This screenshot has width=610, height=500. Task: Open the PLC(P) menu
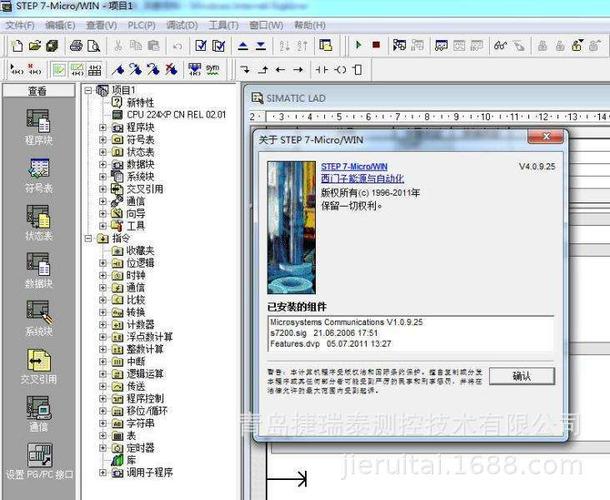point(142,26)
